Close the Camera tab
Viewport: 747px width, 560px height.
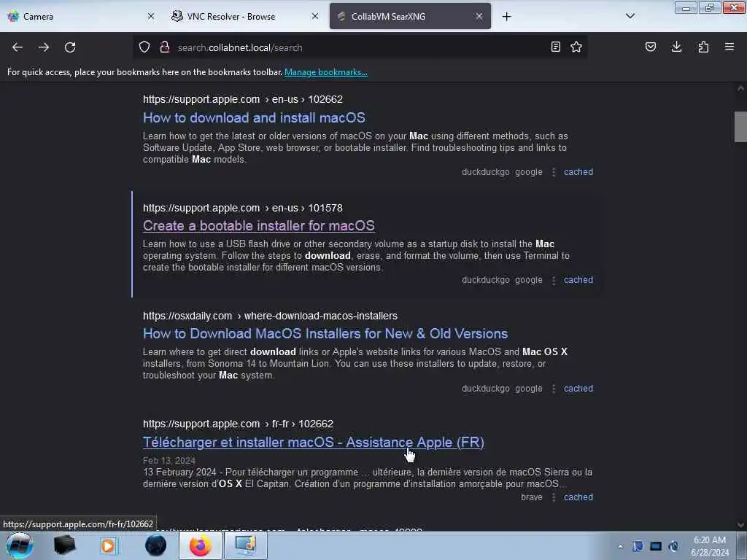tap(151, 16)
